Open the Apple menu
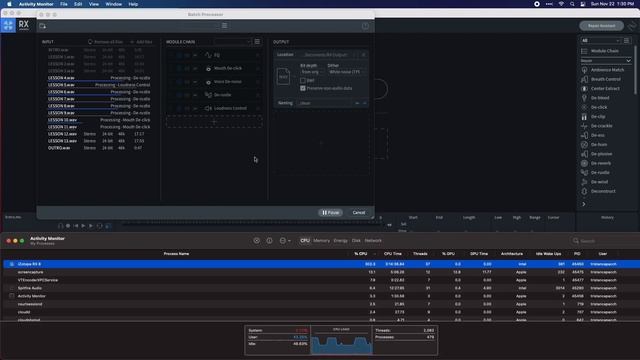Screen dimensions: 640x360 9,4
